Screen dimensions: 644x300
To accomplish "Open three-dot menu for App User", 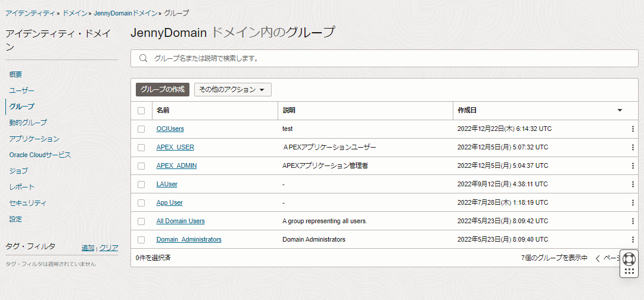I will (x=633, y=203).
